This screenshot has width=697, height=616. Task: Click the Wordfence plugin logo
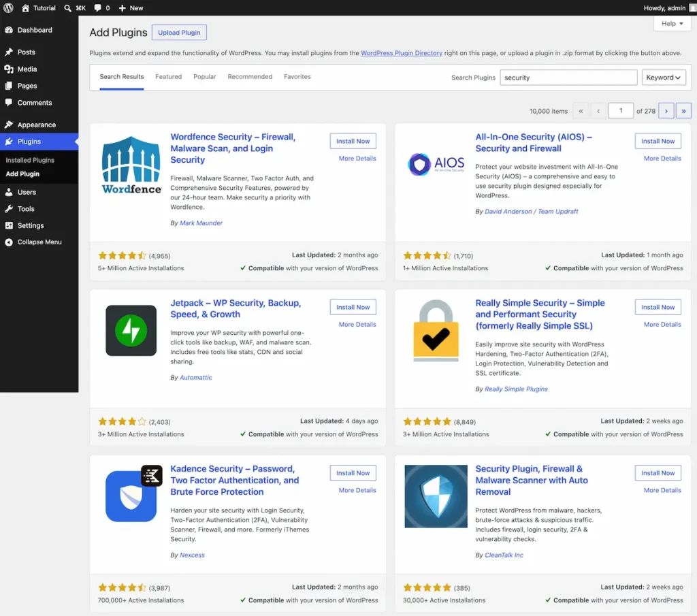point(131,165)
